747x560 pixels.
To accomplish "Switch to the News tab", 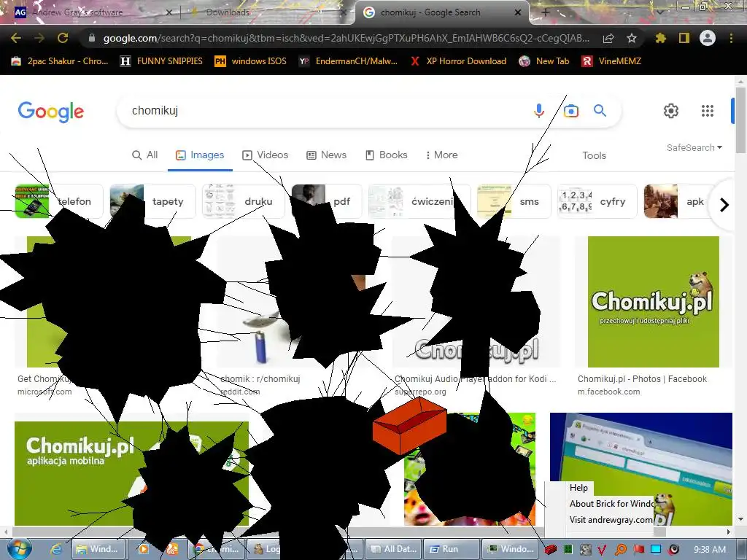I will click(x=326, y=155).
